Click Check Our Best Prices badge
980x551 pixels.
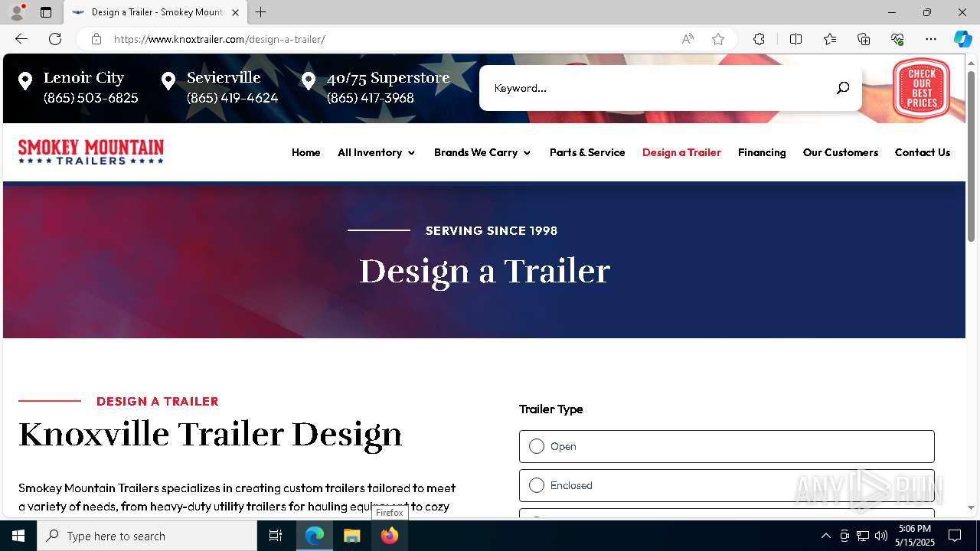922,88
